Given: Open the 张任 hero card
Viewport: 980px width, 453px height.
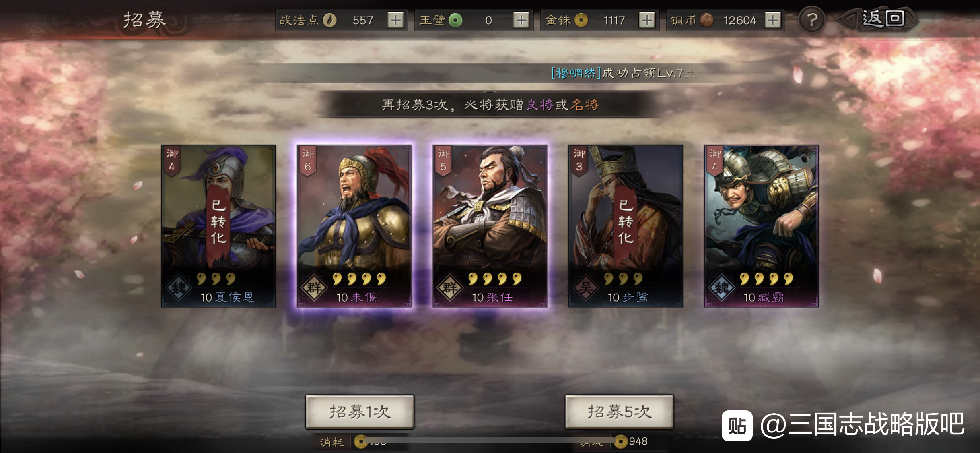Looking at the screenshot, I should (490, 226).
